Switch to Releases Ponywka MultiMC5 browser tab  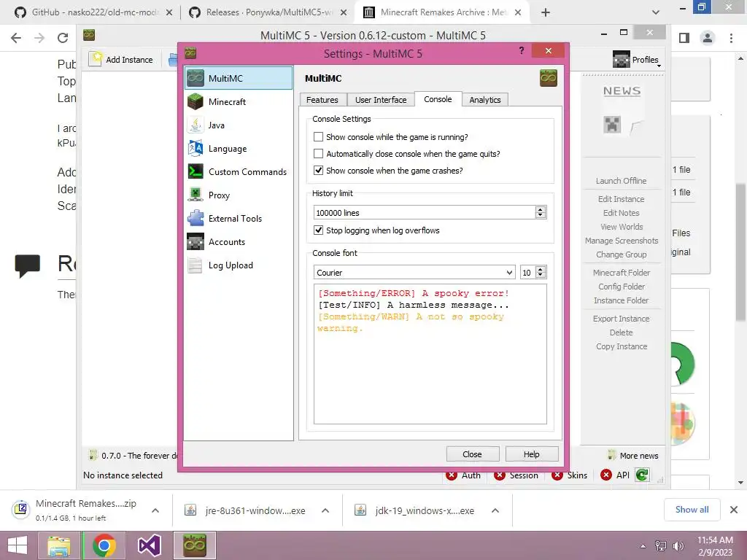click(x=268, y=12)
